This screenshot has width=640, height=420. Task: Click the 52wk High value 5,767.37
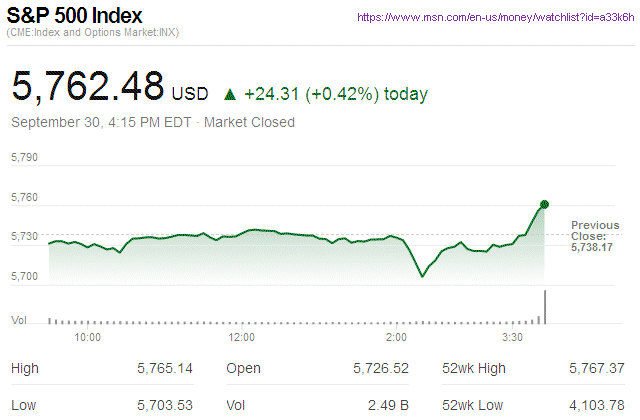(596, 369)
